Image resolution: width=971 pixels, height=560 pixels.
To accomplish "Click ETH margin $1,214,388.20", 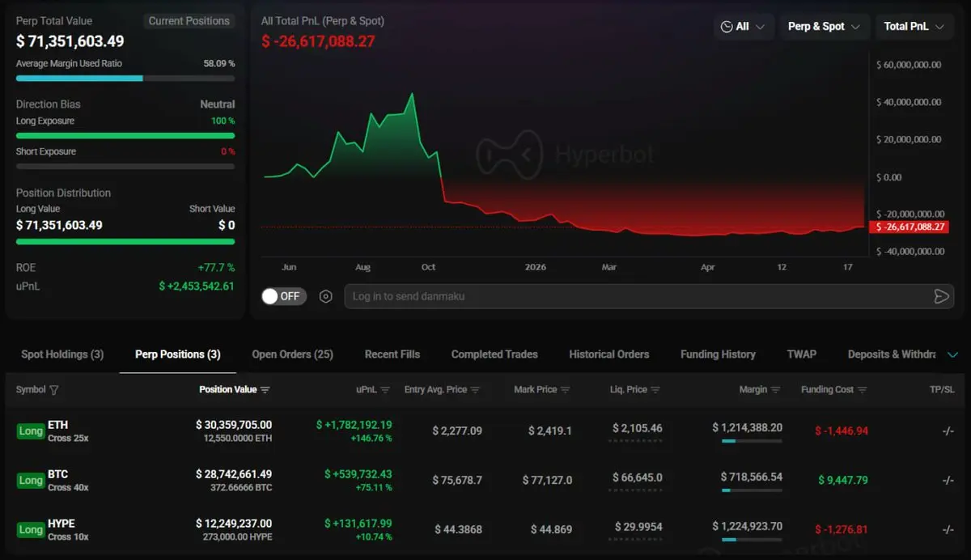I will click(x=748, y=427).
